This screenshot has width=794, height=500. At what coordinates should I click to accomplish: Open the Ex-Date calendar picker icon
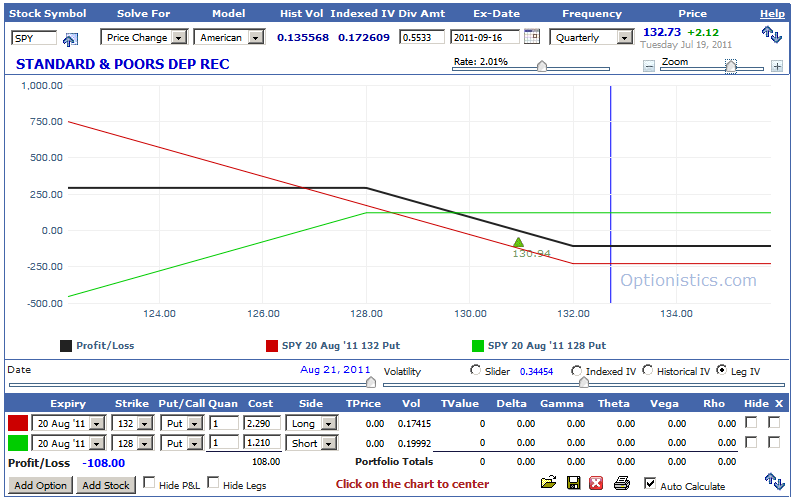532,36
